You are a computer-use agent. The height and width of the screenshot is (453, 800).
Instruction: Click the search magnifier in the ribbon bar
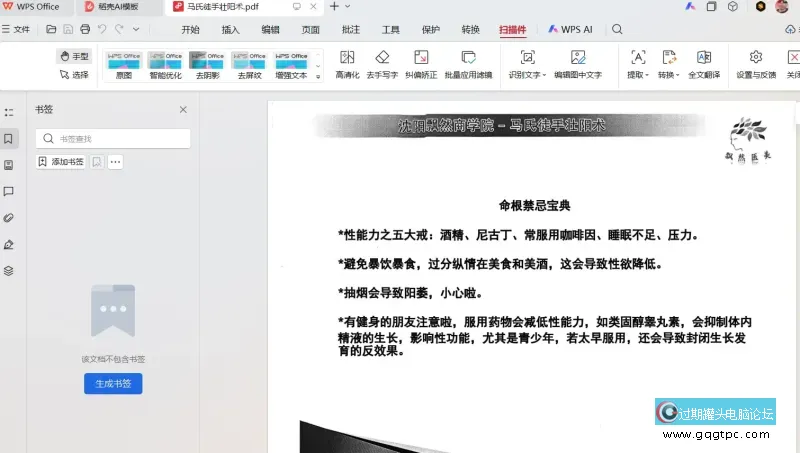click(x=617, y=29)
